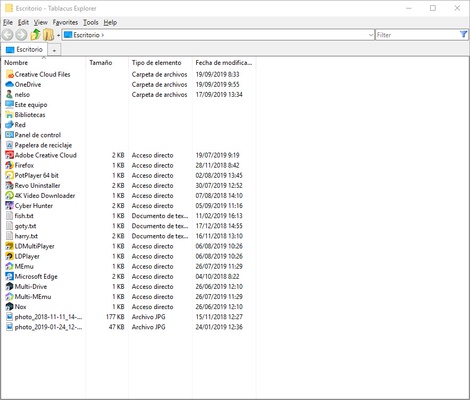Select the Red network icon
This screenshot has width=470, height=400.
[x=10, y=125]
